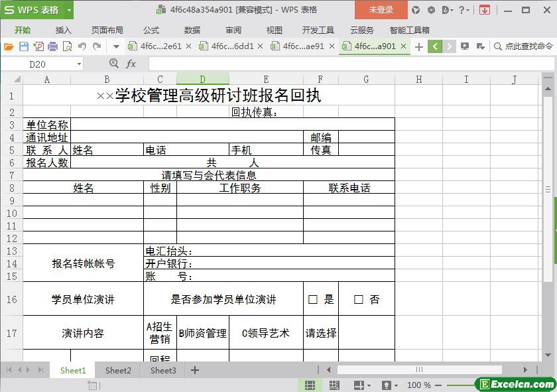Screen dimensions: 557x392
Task: Open Insert Function with the fx icon
Action: (131, 64)
